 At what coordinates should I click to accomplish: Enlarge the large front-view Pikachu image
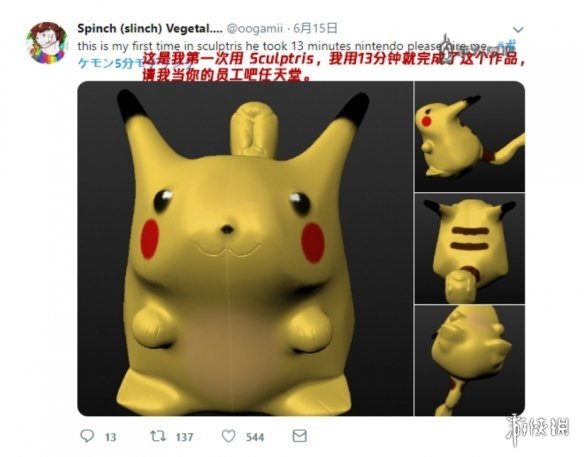pyautogui.click(x=245, y=248)
